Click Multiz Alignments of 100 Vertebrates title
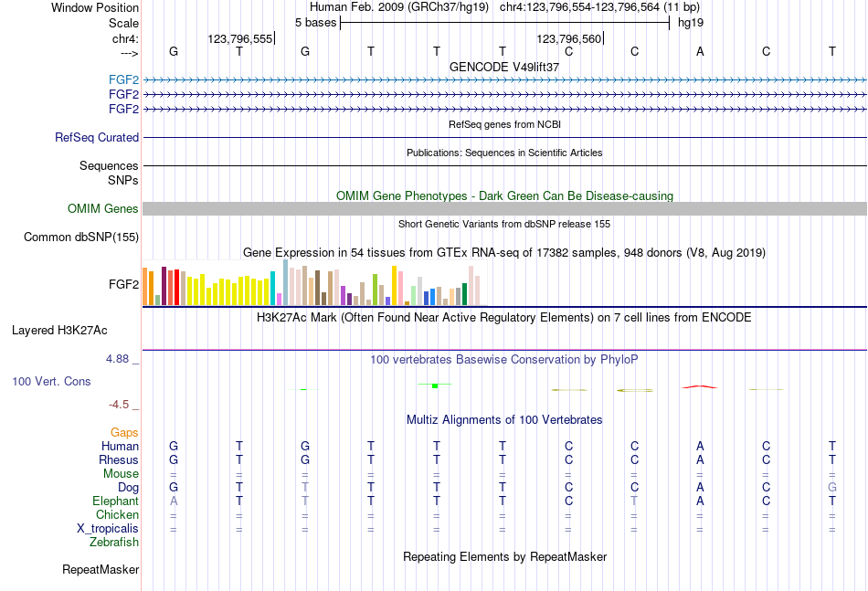 (504, 420)
